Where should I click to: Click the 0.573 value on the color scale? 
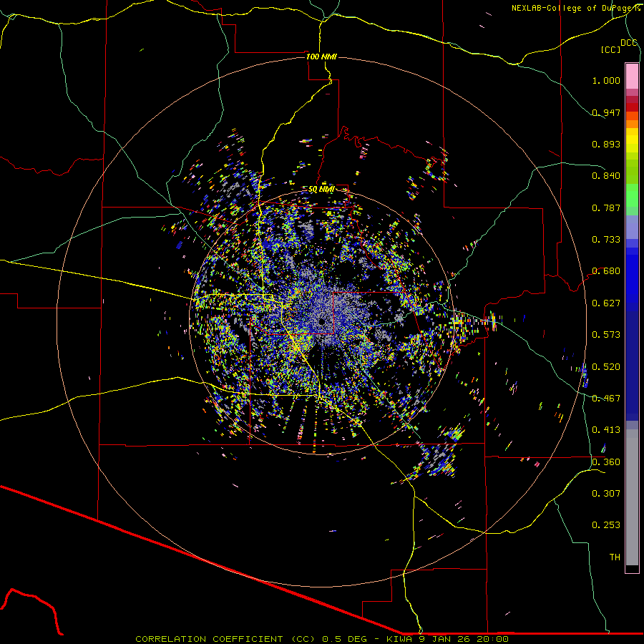(606, 335)
